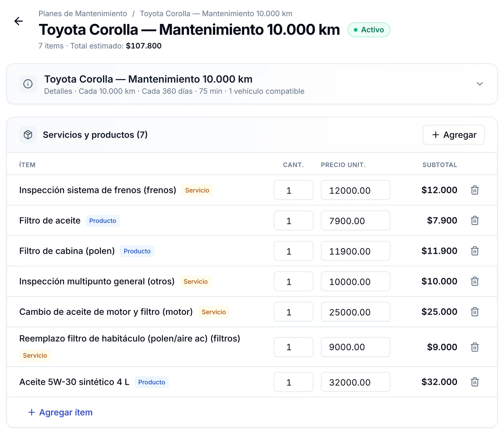This screenshot has width=504, height=434.
Task: Go back using the left arrow icon
Action: (x=19, y=21)
